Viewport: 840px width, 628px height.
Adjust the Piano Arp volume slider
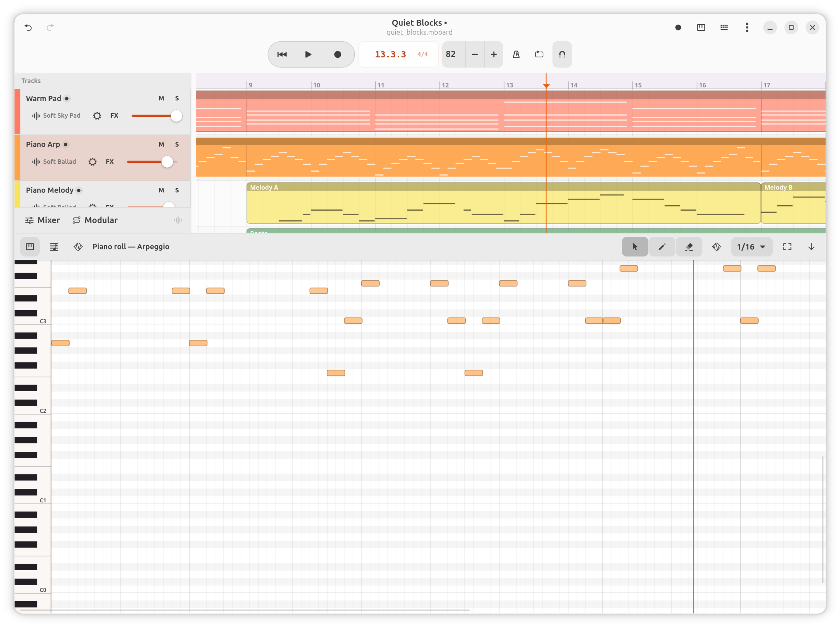pyautogui.click(x=152, y=162)
